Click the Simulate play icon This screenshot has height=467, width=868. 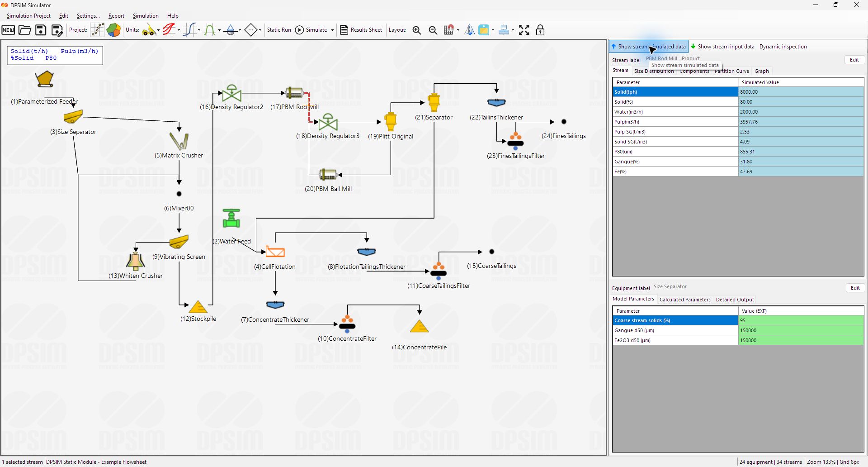[x=299, y=30]
